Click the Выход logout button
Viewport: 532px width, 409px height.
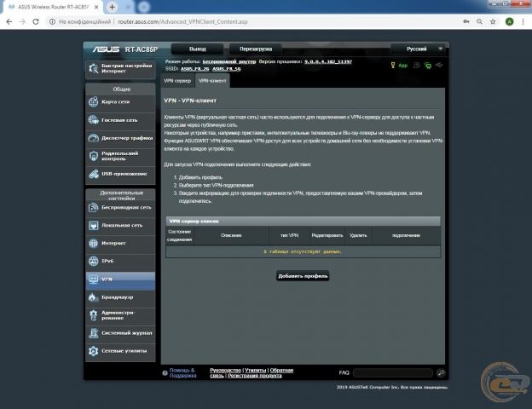[198, 49]
